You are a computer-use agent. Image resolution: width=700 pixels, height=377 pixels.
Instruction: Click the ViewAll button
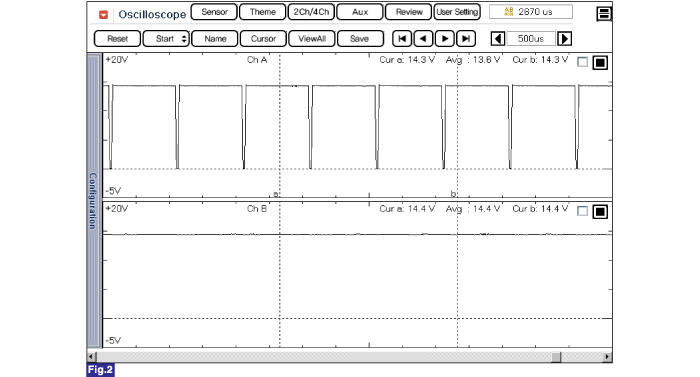click(312, 38)
